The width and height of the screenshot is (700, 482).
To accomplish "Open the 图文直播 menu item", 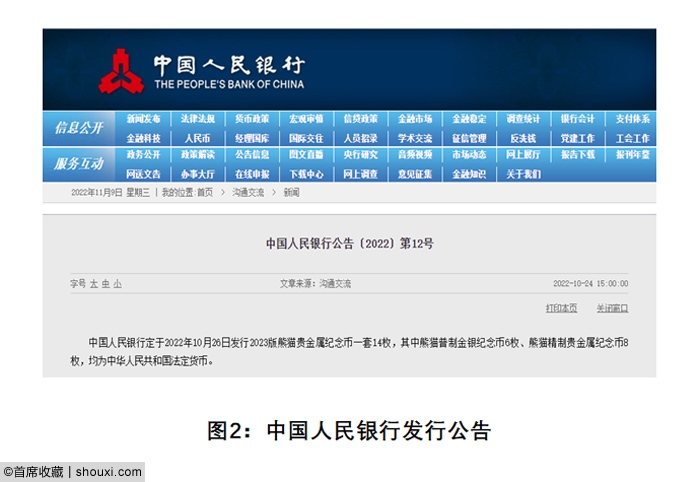I will pos(306,155).
